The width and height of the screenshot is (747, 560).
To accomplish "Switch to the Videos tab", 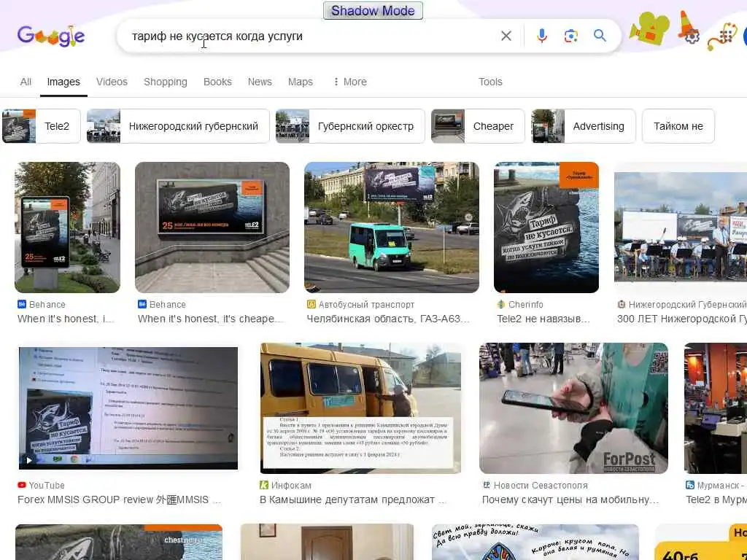I will point(112,82).
